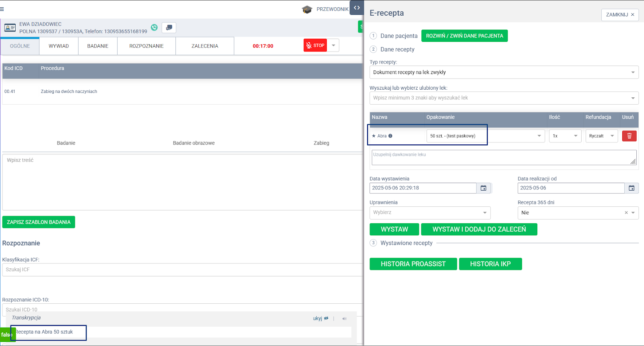The width and height of the screenshot is (644, 346).
Task: Open HISTORIA IKP
Action: click(x=490, y=264)
